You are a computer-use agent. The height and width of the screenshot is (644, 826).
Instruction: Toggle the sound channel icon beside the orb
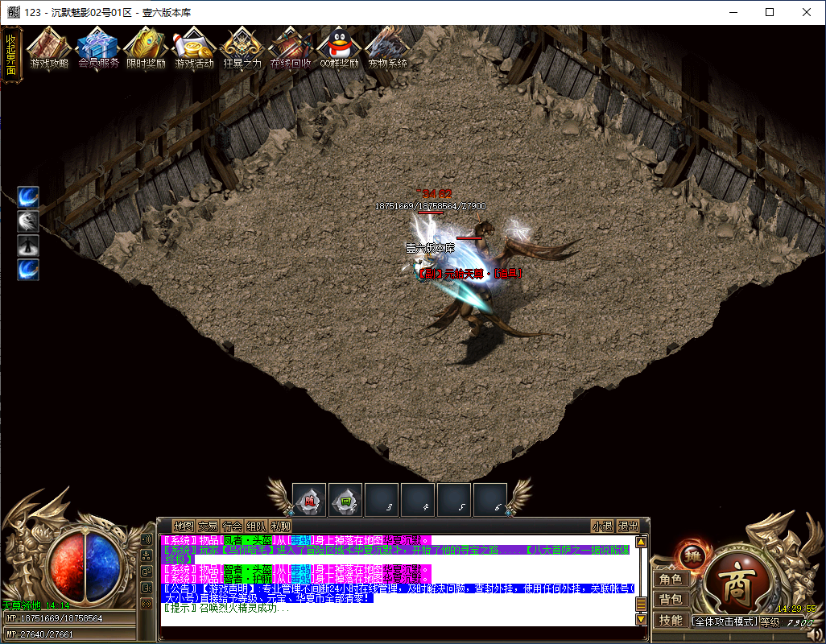pyautogui.click(x=147, y=539)
